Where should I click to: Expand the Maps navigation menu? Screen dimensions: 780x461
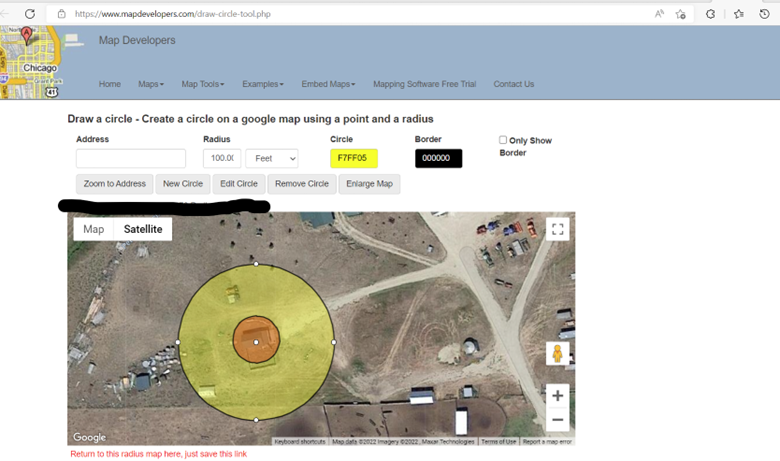tap(151, 84)
